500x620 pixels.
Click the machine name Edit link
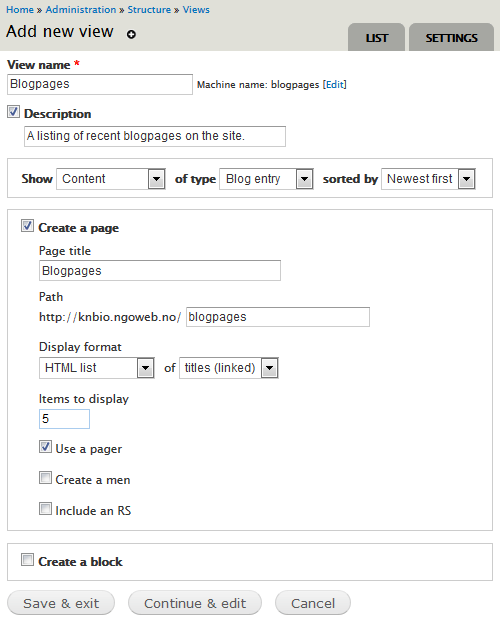coord(334,85)
